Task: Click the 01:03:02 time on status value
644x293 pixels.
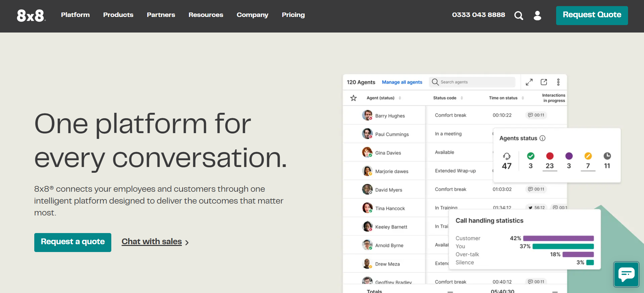Action: click(502, 189)
